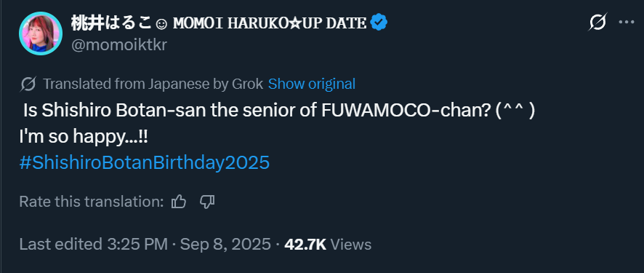Open the Grok explain icon at top right
The height and width of the screenshot is (273, 644).
(x=597, y=22)
